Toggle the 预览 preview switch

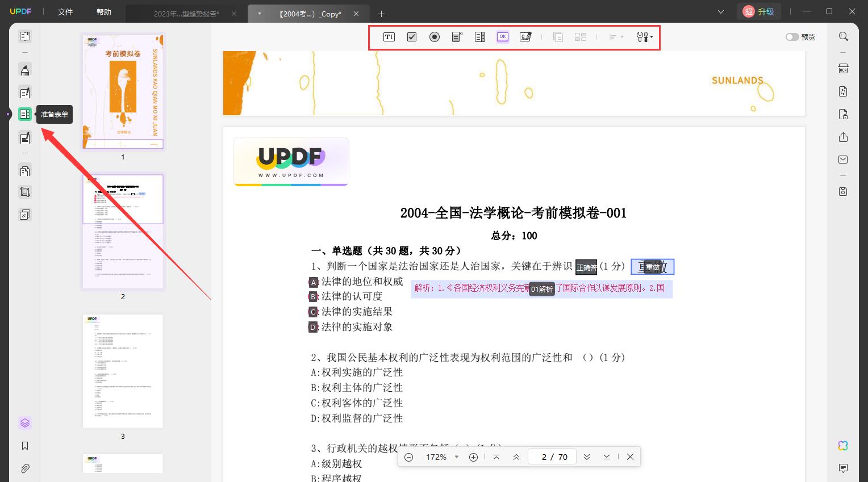pyautogui.click(x=792, y=37)
